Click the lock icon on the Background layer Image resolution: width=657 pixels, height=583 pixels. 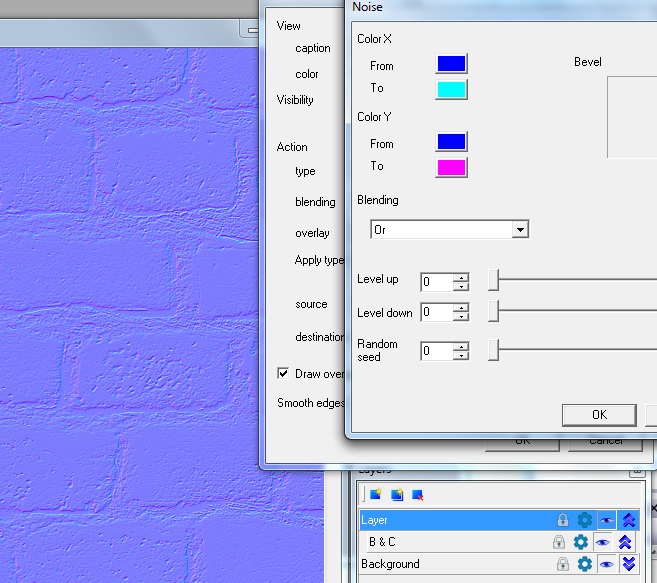click(x=563, y=564)
